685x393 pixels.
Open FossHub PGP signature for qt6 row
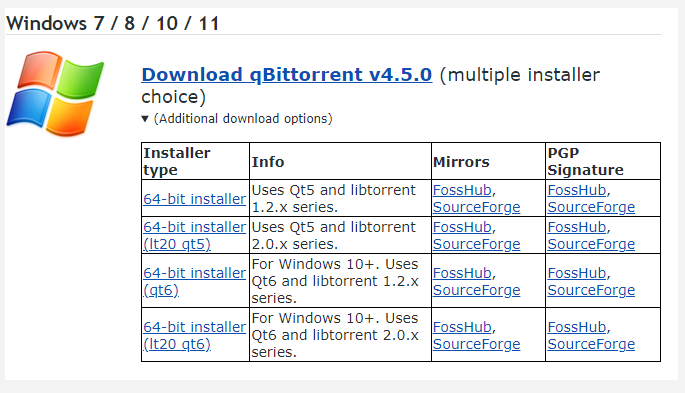(x=577, y=273)
